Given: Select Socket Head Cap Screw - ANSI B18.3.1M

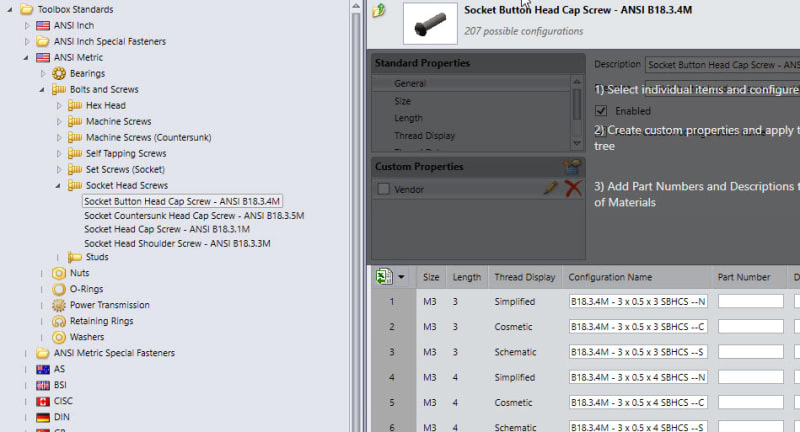Looking at the screenshot, I should [167, 229].
